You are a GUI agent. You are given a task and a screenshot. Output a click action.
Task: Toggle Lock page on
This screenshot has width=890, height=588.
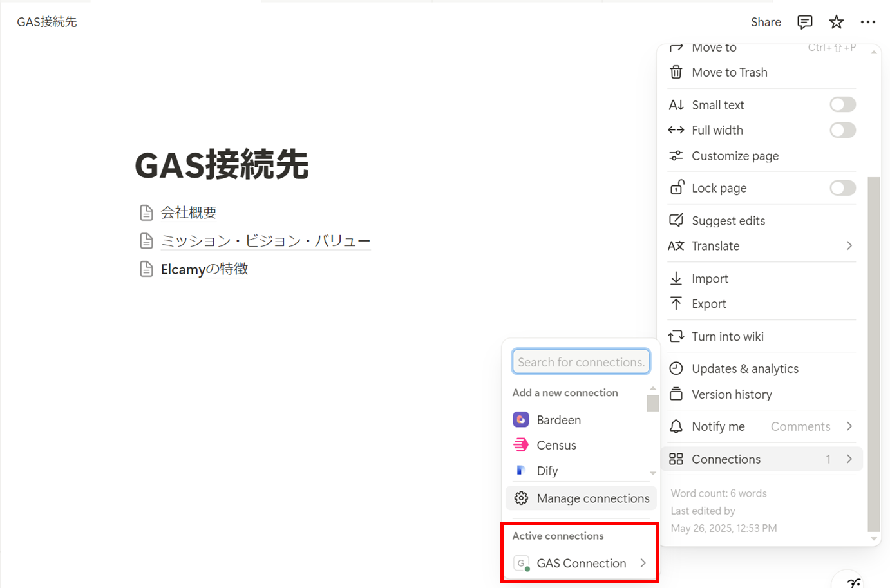coord(842,188)
